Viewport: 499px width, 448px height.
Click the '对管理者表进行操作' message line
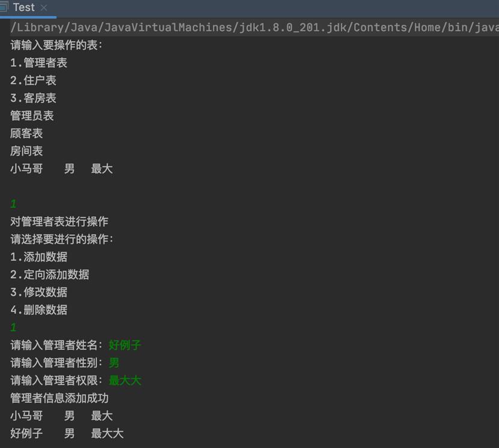click(x=59, y=222)
